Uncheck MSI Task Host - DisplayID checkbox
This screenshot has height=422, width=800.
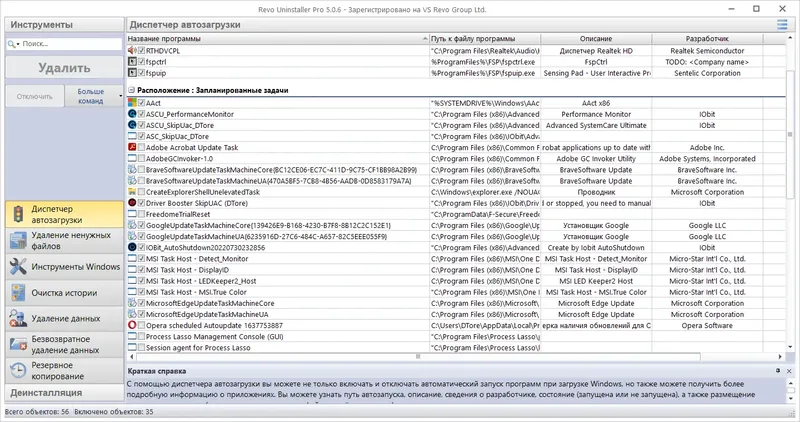141,270
